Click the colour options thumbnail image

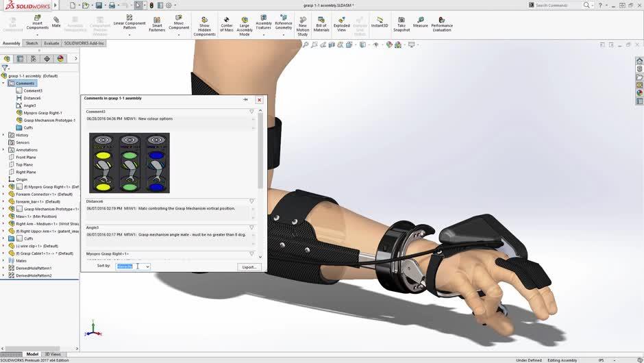[129, 163]
